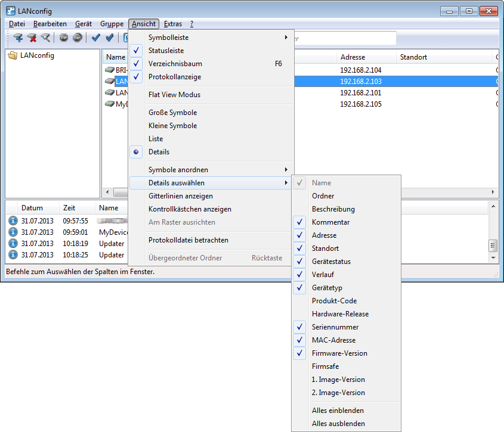Click the first blue checkmark toolbar icon
Image resolution: width=504 pixels, height=432 pixels.
(95, 38)
